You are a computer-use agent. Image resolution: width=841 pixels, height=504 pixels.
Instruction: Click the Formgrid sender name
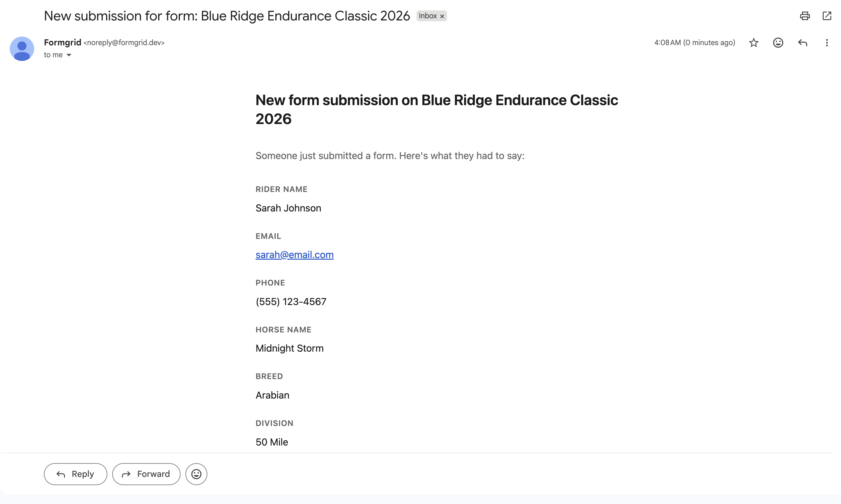[x=63, y=42]
